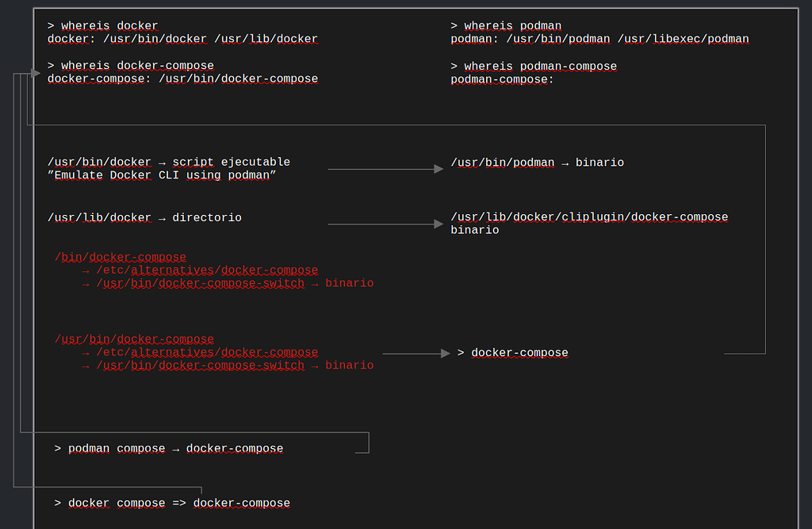Click the arrow pointing to /usr/bin/podman binario

pos(385,168)
